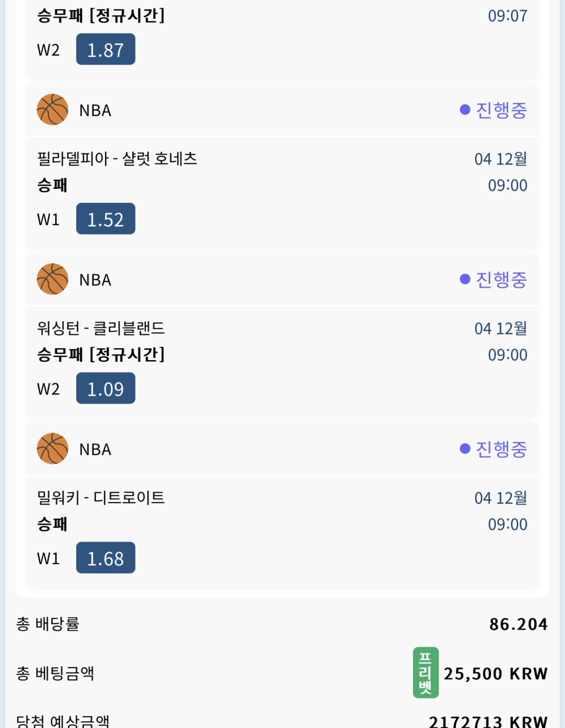Open the 워싱턴 - 클리블랜드 match

point(101,328)
